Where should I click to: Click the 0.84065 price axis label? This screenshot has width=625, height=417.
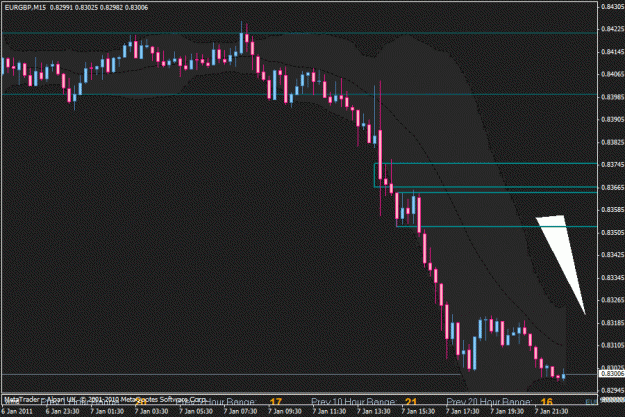(x=613, y=74)
